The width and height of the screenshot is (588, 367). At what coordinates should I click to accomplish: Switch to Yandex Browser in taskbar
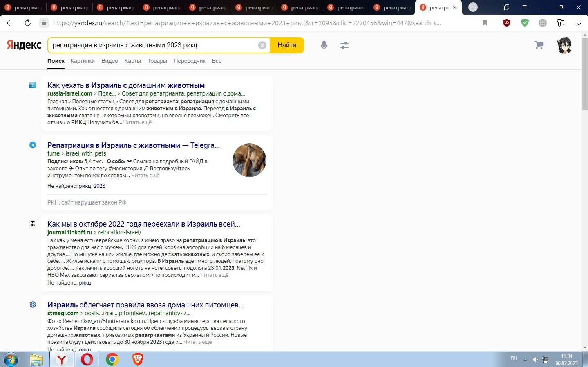pos(62,359)
